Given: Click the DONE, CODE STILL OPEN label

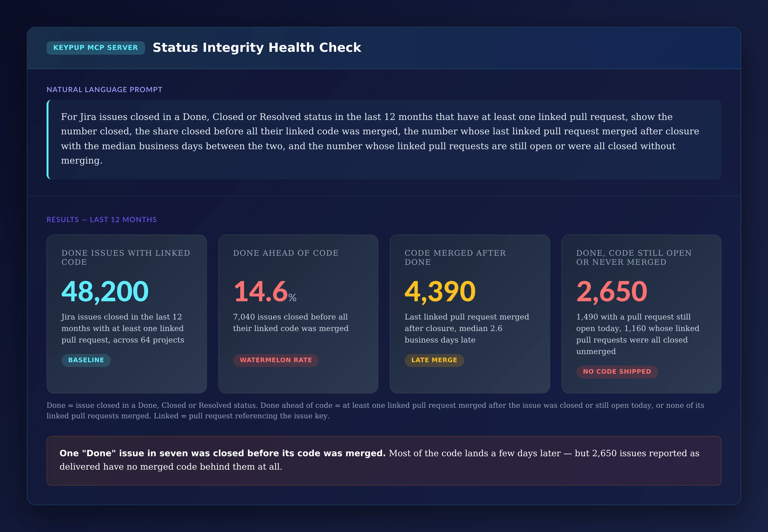Looking at the screenshot, I should (634, 257).
